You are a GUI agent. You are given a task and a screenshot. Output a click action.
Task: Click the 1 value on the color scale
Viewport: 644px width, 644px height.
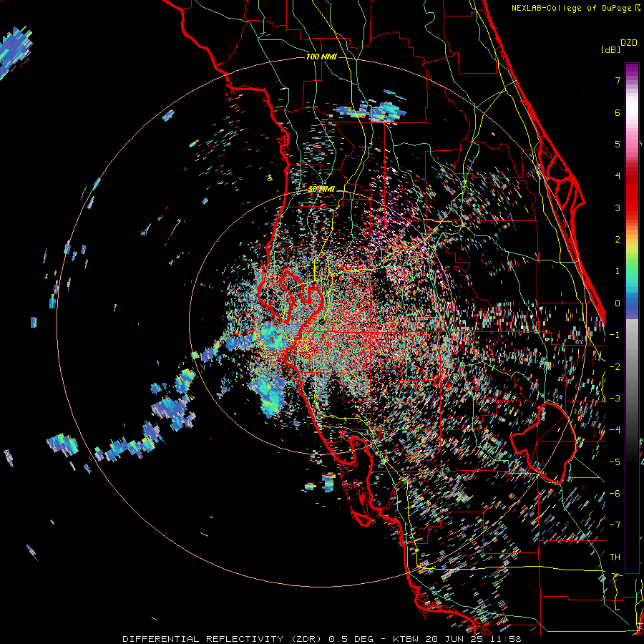[618, 271]
